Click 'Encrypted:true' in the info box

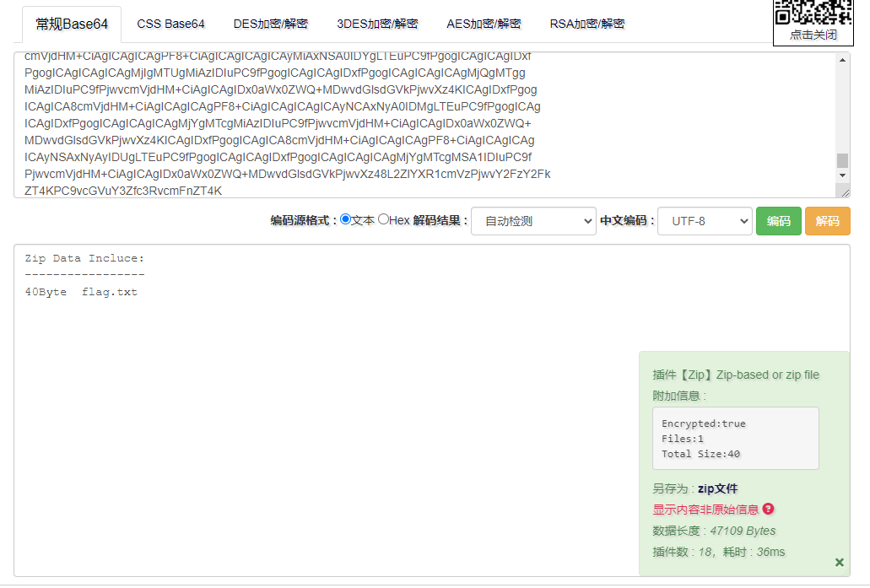(704, 423)
